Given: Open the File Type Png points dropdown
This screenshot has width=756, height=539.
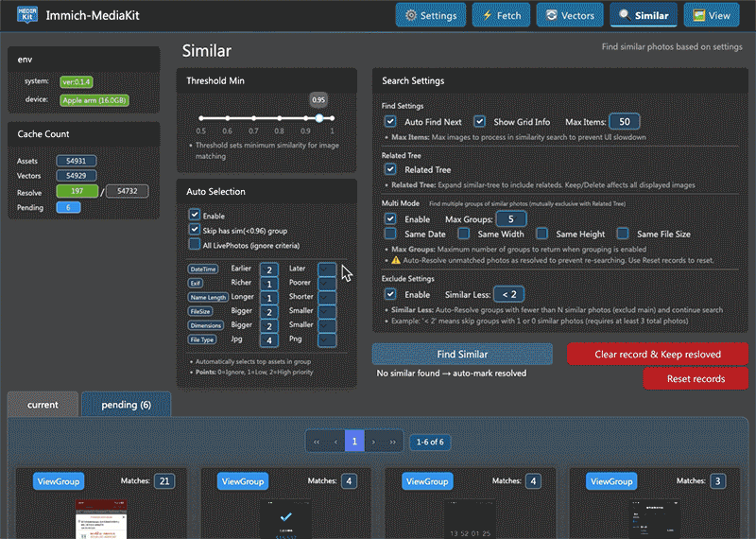Looking at the screenshot, I should 327,340.
